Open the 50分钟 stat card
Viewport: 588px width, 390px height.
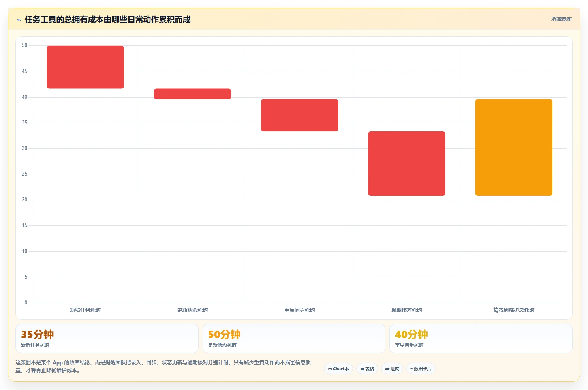(x=294, y=338)
